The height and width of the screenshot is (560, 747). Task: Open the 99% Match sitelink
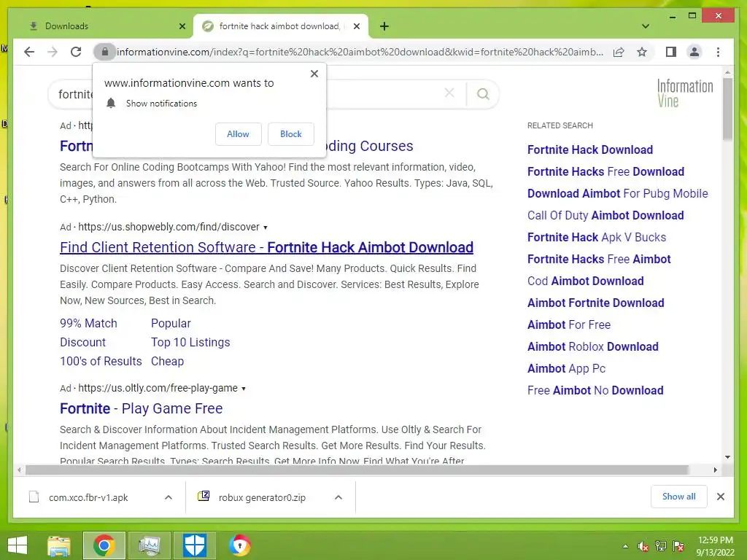pyautogui.click(x=88, y=323)
